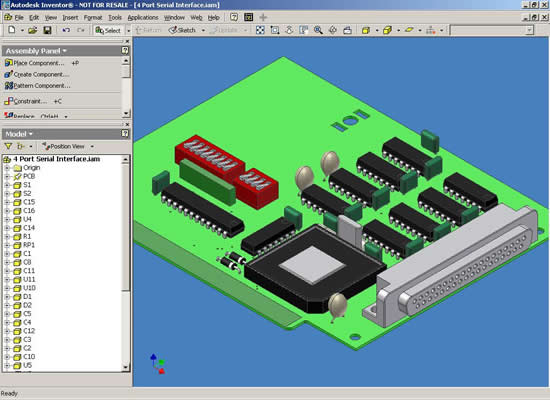Undo the last action
The image size is (550, 400).
tap(66, 30)
